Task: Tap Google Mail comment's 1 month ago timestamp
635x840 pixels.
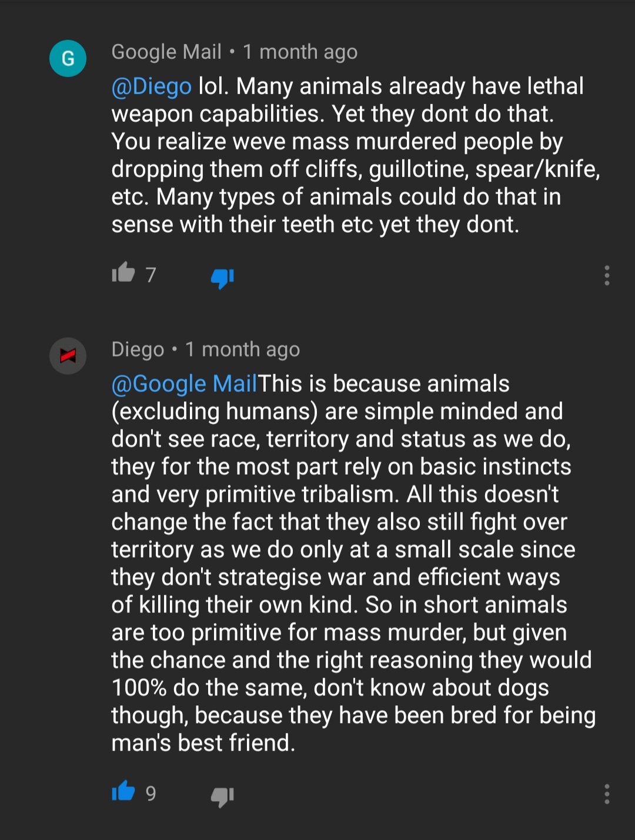Action: tap(300, 52)
